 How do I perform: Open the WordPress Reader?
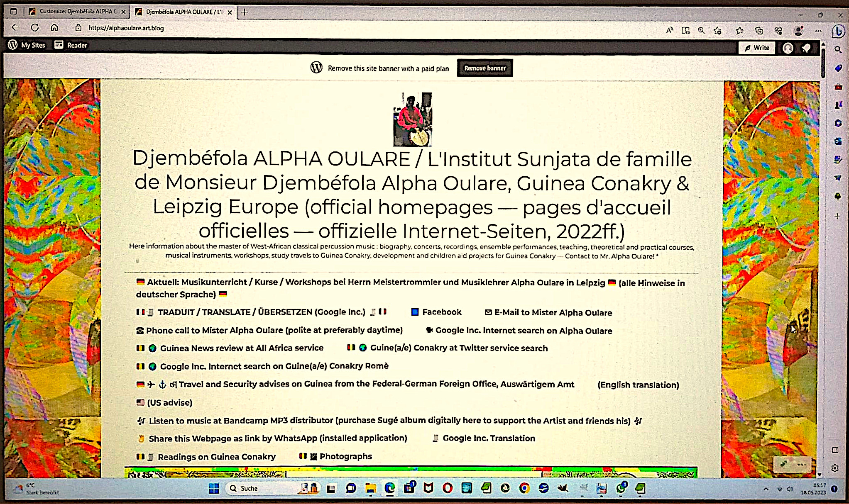click(71, 45)
